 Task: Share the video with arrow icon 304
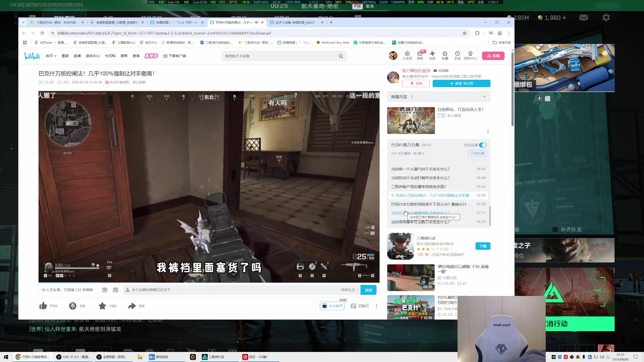pyautogui.click(x=132, y=306)
